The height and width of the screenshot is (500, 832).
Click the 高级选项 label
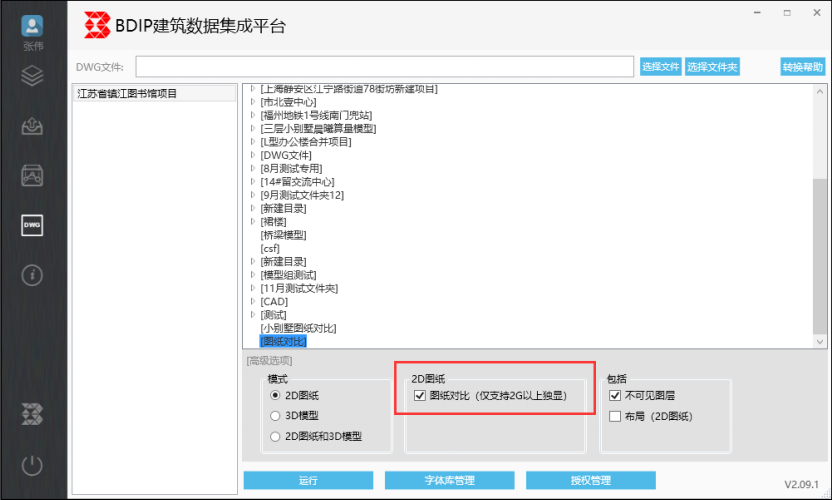point(270,361)
